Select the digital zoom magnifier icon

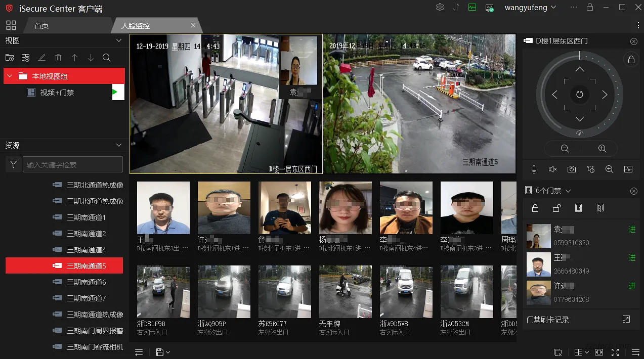point(609,169)
